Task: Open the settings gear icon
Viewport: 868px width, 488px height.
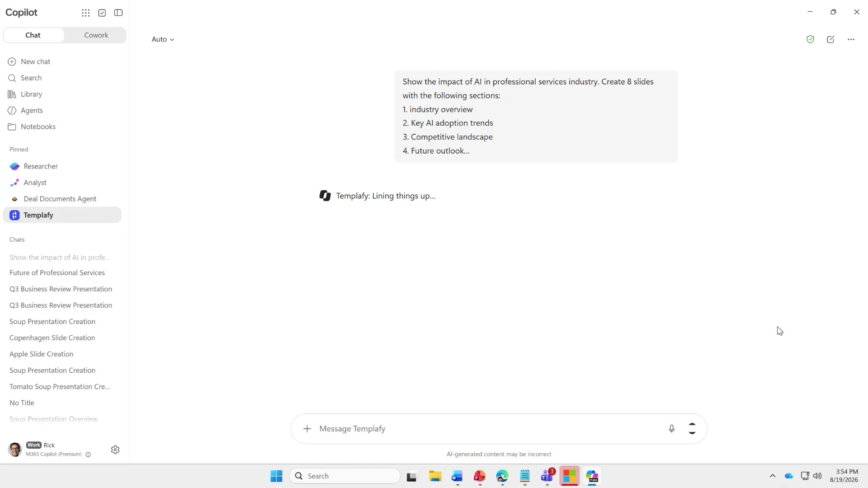Action: tap(115, 450)
